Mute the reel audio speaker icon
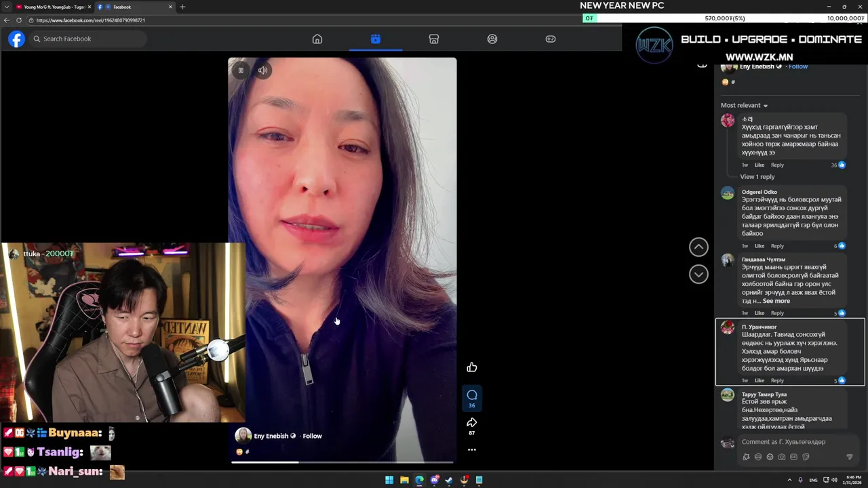This screenshot has width=868, height=488. tap(263, 70)
